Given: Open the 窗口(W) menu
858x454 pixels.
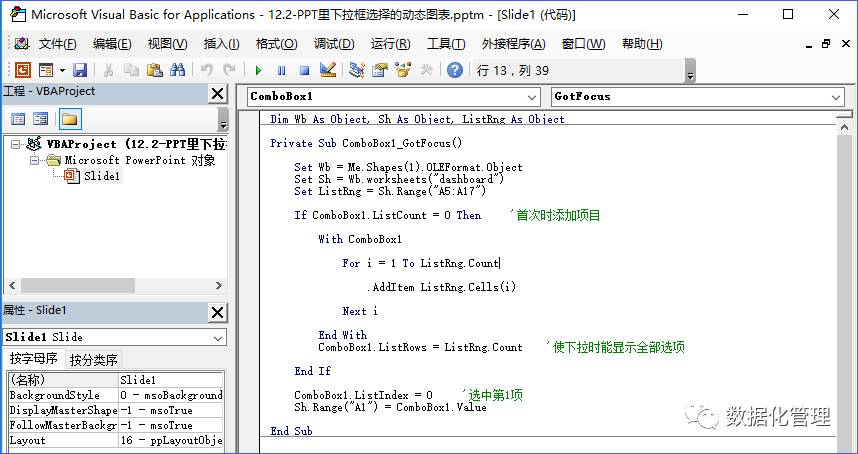Looking at the screenshot, I should pos(583,44).
